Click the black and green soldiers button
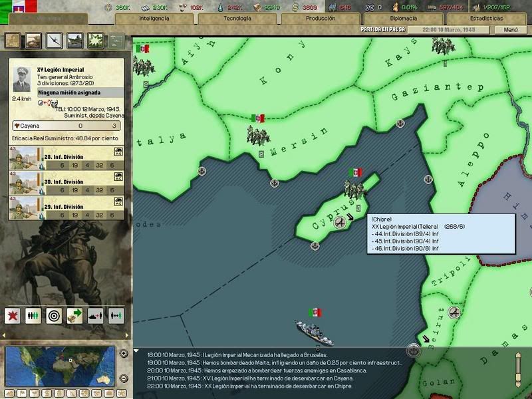 coord(33,316)
